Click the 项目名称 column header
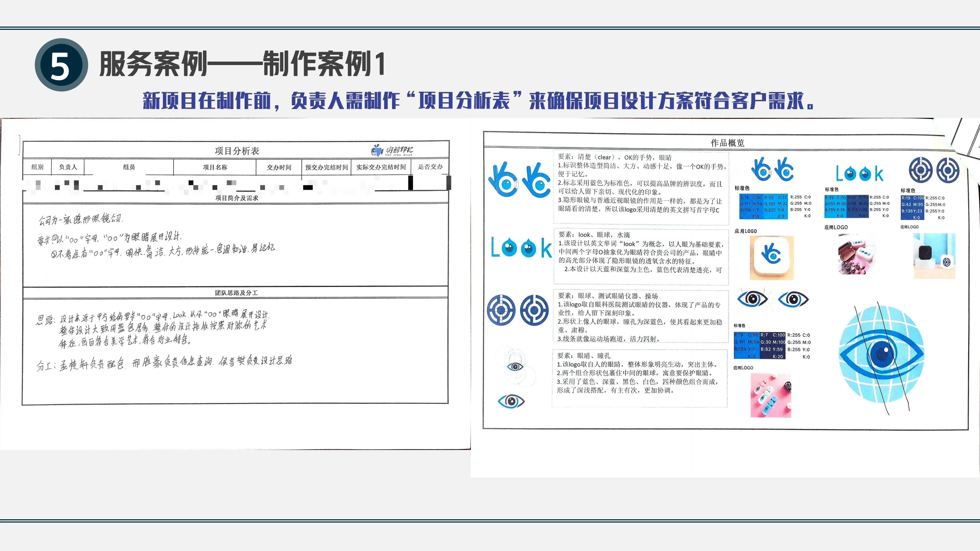Viewport: 980px width, 551px height. [x=215, y=167]
